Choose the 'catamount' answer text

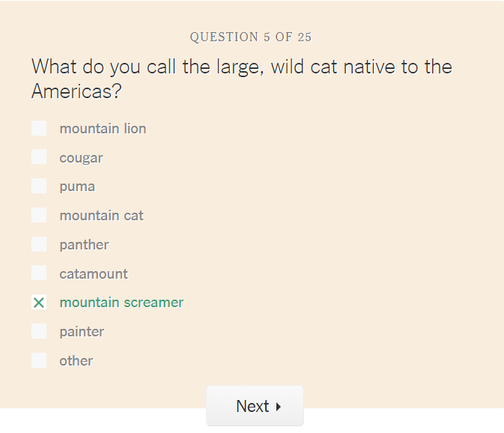[94, 274]
